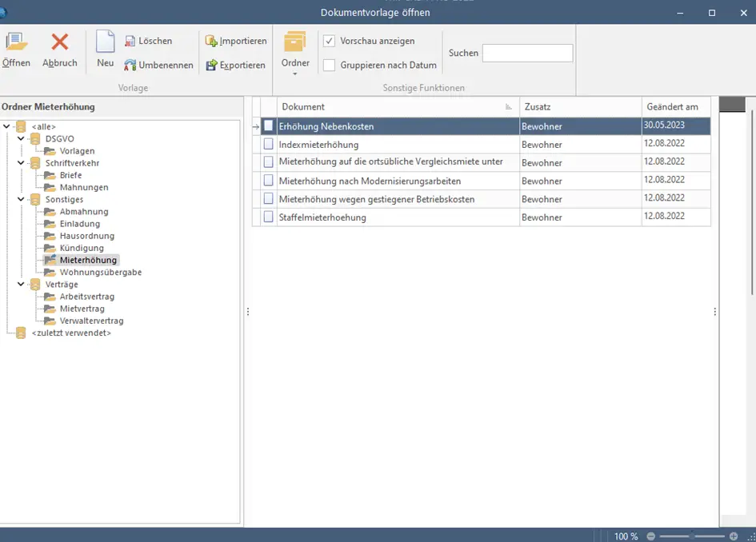Collapse the Schriftverkehr tree node
The width and height of the screenshot is (756, 542).
[x=21, y=163]
